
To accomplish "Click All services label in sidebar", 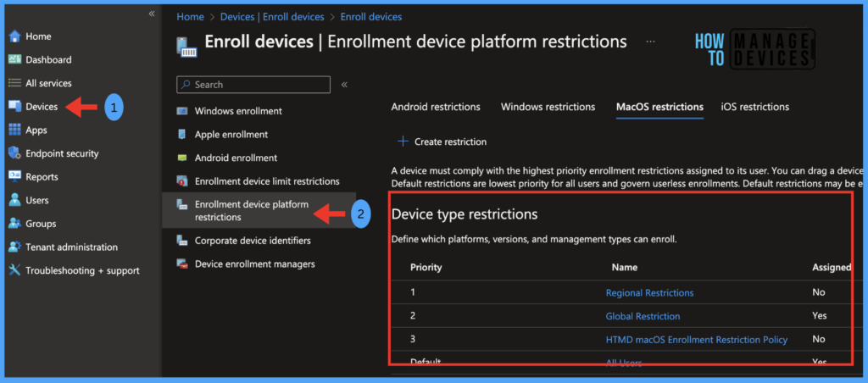I will (x=48, y=83).
